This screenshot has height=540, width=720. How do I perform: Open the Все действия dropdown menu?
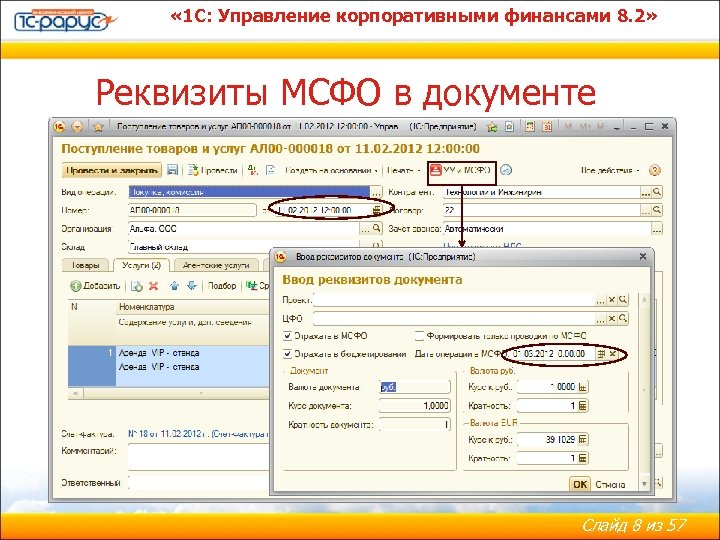click(610, 170)
